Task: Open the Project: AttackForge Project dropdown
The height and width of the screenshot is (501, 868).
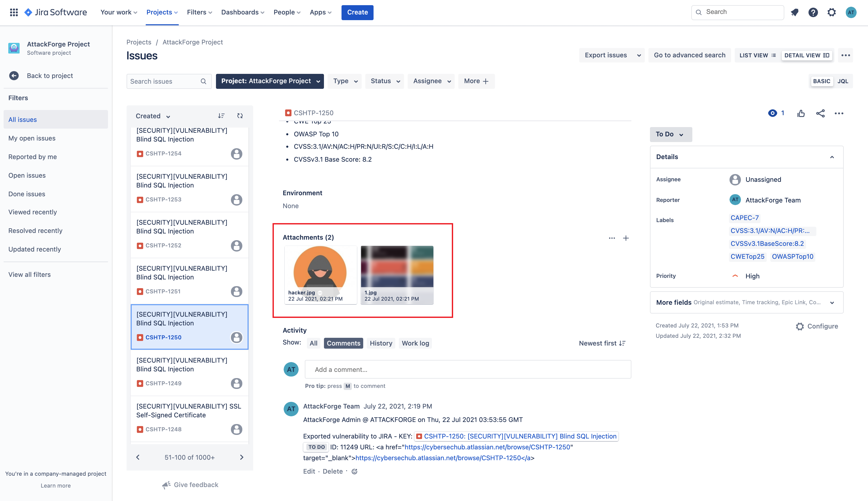Action: coord(270,81)
